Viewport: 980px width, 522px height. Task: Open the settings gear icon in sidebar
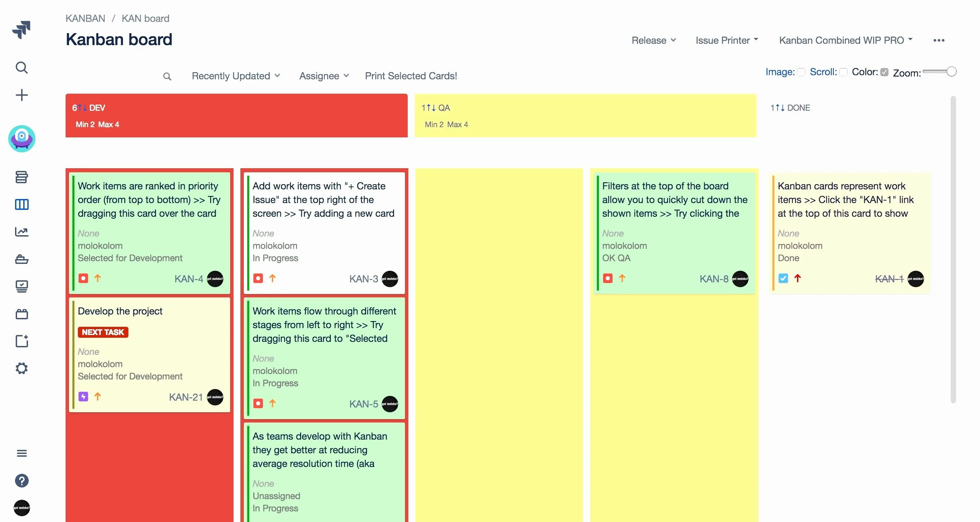[22, 368]
